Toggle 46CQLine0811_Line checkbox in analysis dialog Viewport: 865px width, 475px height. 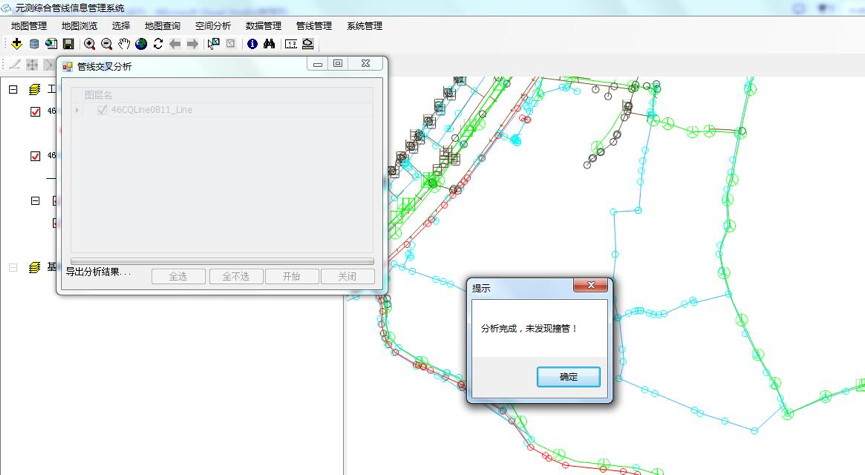coord(102,110)
